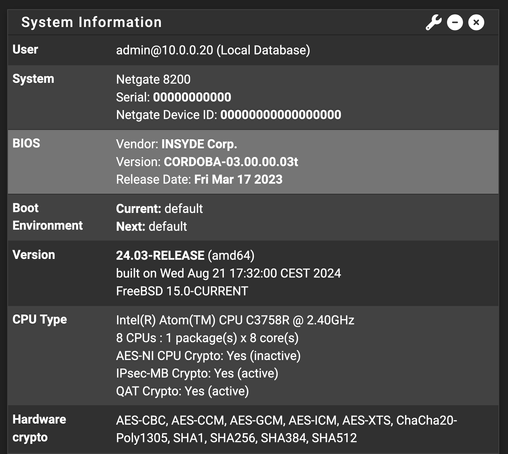Close the System Information widget
The image size is (508, 454).
click(x=476, y=23)
